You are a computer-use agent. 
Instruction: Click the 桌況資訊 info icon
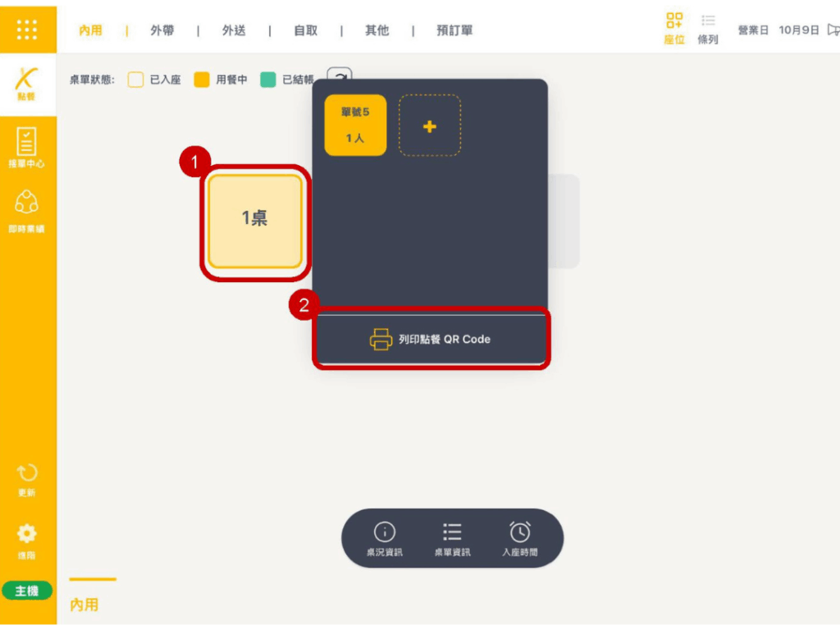coord(384,539)
